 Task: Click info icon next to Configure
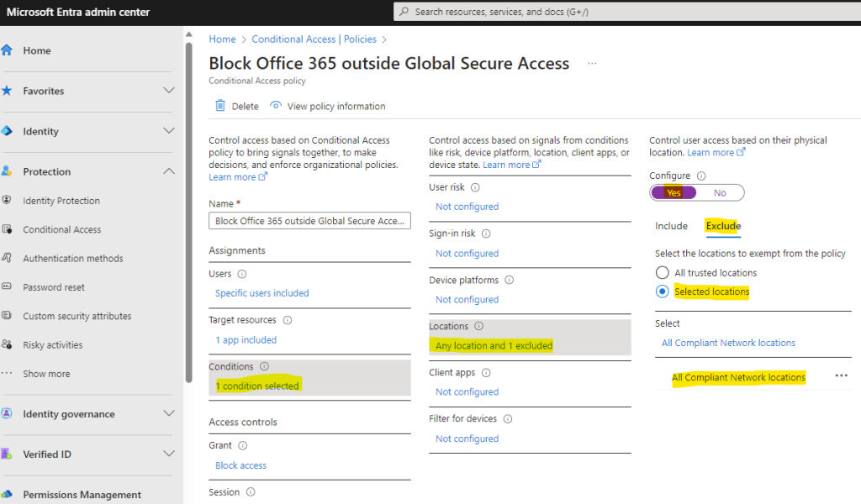[701, 176]
